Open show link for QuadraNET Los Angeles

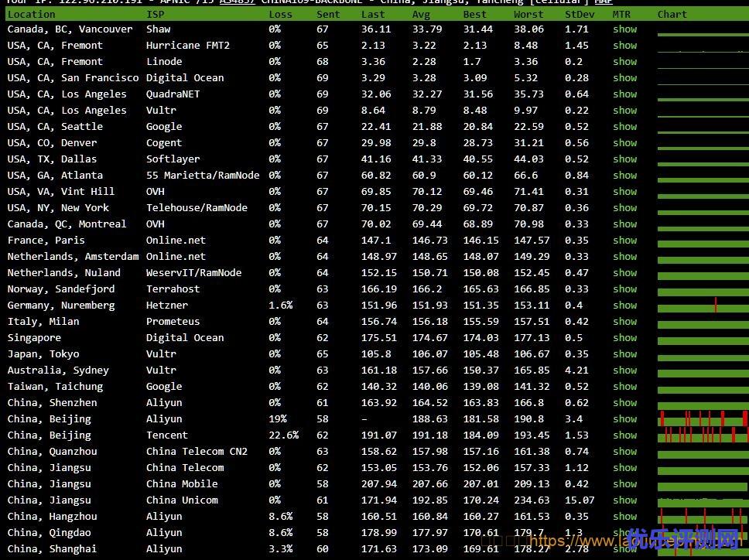point(624,94)
